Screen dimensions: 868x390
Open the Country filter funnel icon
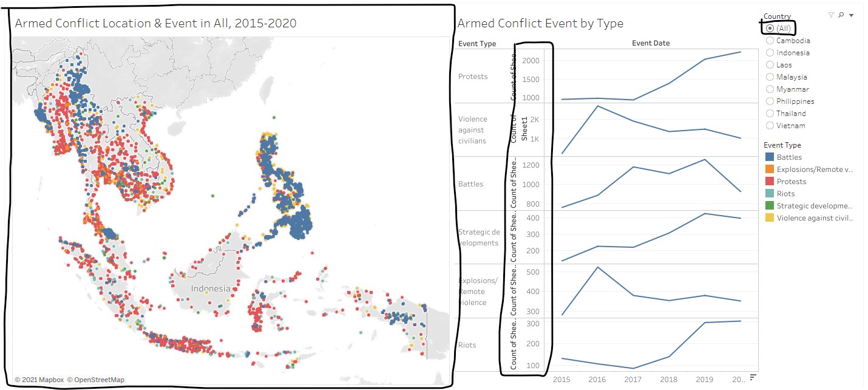(832, 15)
